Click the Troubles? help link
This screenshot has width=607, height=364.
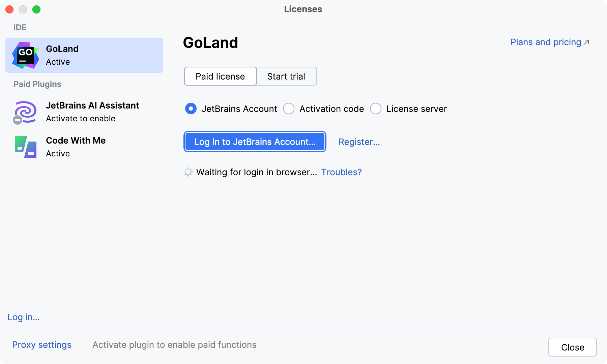pos(341,172)
